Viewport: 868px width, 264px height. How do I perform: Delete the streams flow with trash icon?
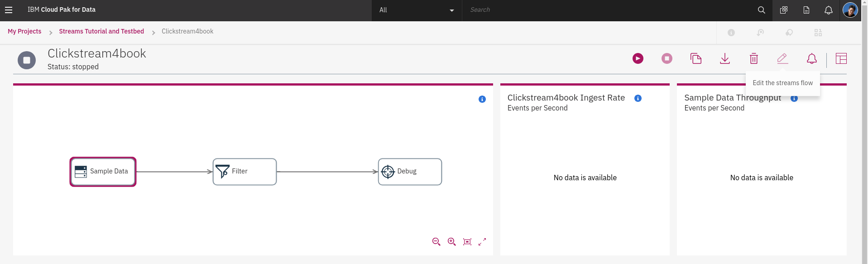pos(754,58)
